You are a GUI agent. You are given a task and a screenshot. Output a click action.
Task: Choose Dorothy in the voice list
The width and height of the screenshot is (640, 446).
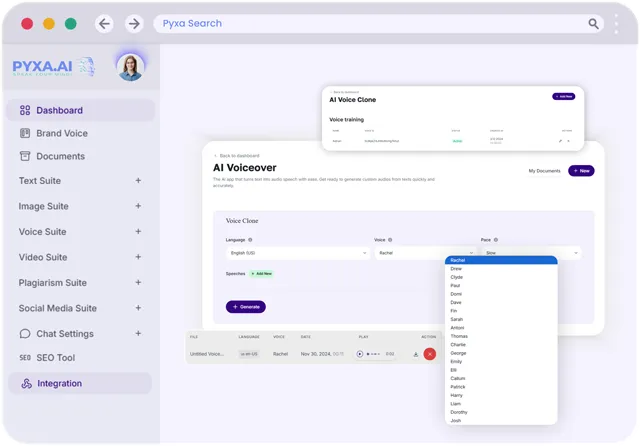point(501,412)
